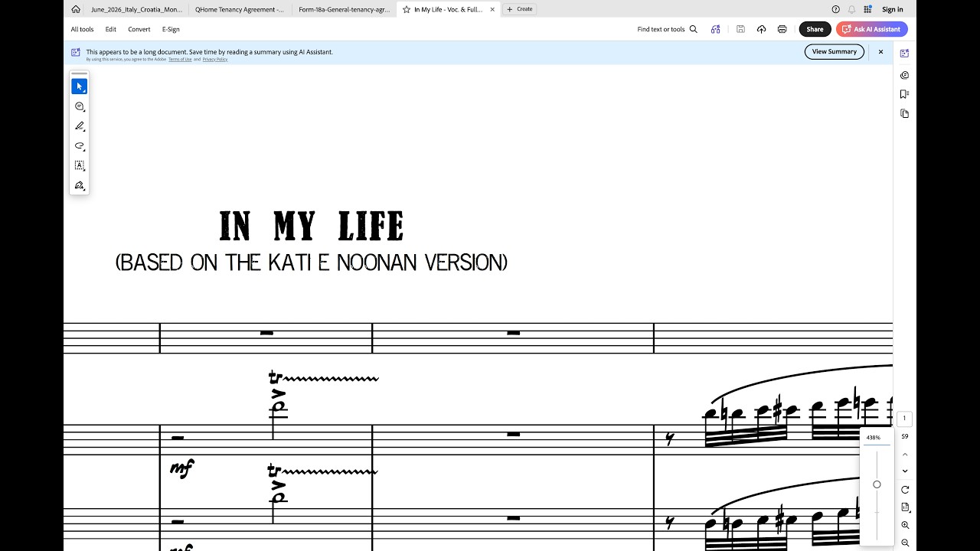
Task: Close the In My Life tab
Action: point(492,9)
